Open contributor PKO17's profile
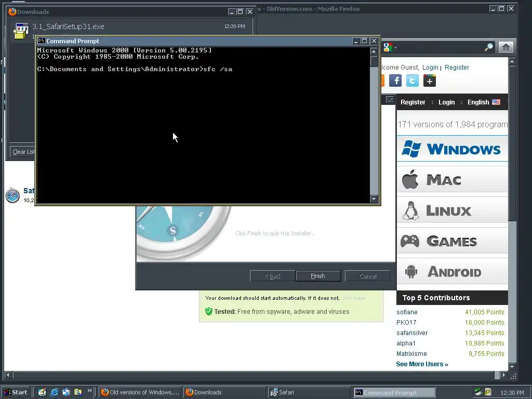The width and height of the screenshot is (532, 399). [x=406, y=322]
